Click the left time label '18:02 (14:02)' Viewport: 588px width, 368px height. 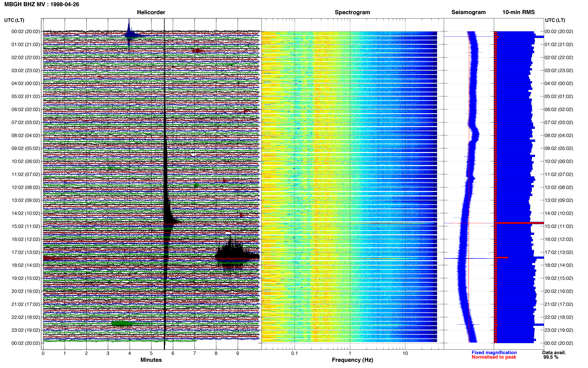(26, 265)
